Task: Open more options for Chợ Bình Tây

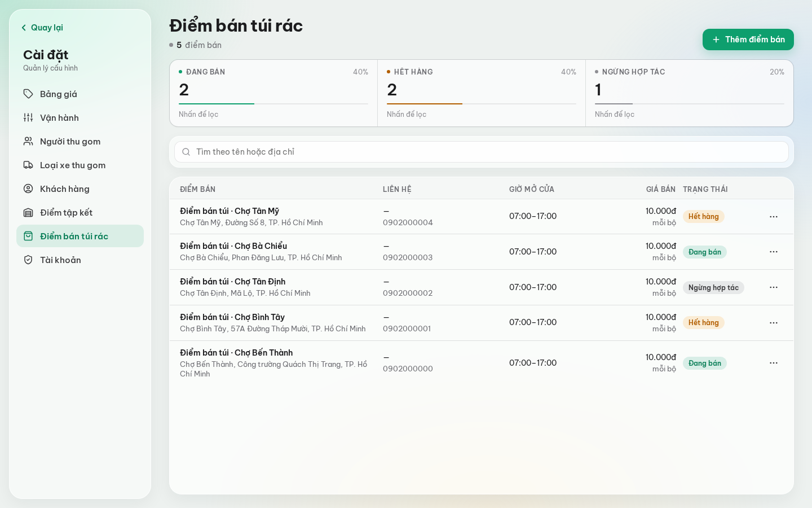Action: [774, 323]
